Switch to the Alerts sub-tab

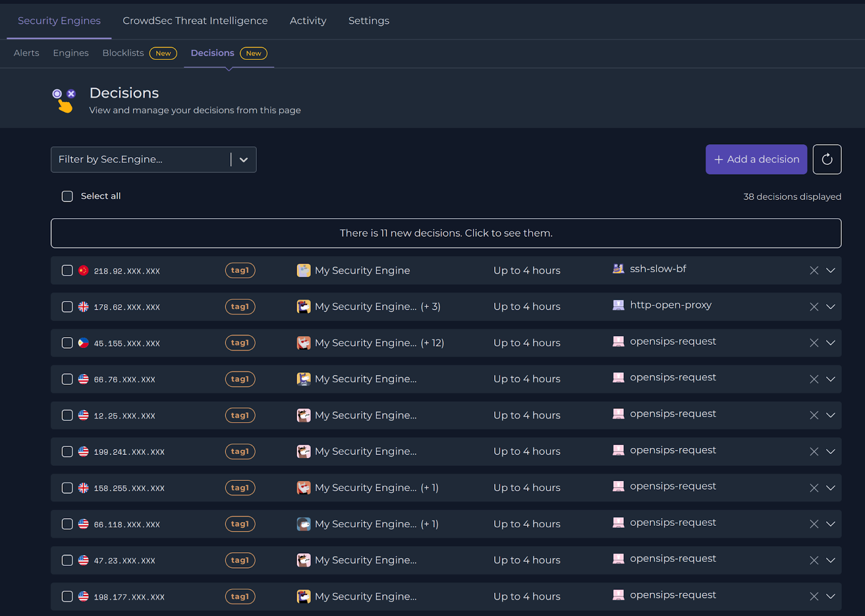pyautogui.click(x=26, y=53)
